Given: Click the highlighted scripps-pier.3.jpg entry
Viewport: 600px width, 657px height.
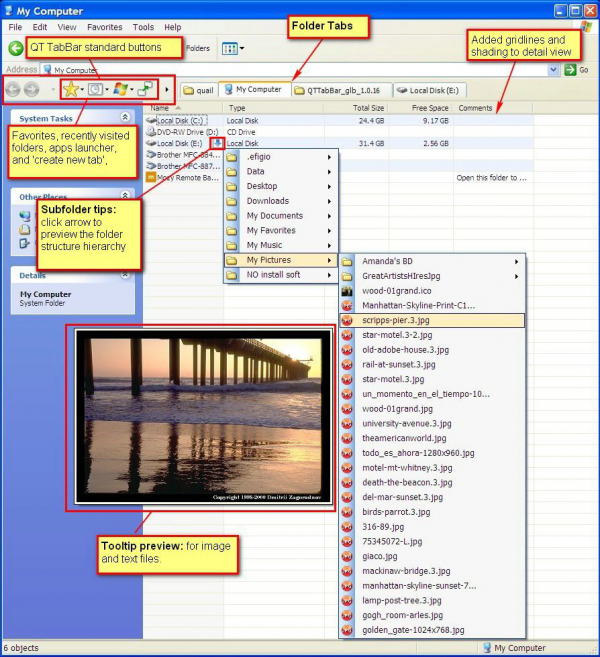Looking at the screenshot, I should (432, 320).
